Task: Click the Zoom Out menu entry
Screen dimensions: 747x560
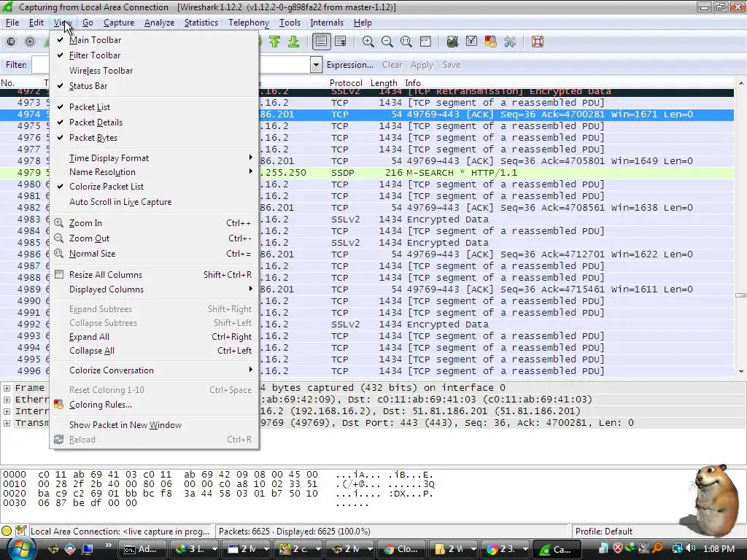Action: click(x=154, y=238)
